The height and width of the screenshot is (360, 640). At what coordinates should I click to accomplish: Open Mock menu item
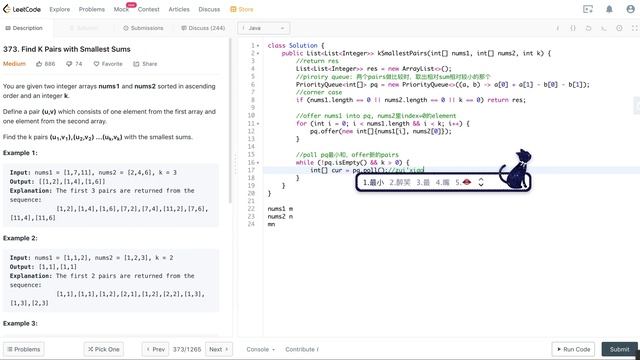(x=121, y=9)
